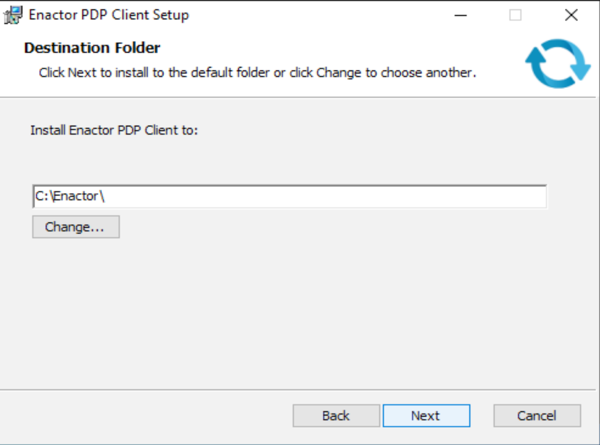
Task: Proceed by clicking Next
Action: click(425, 415)
